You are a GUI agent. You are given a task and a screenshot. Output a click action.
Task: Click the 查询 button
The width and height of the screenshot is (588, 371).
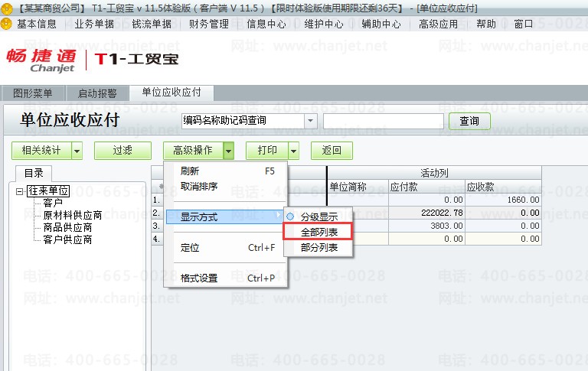click(469, 121)
